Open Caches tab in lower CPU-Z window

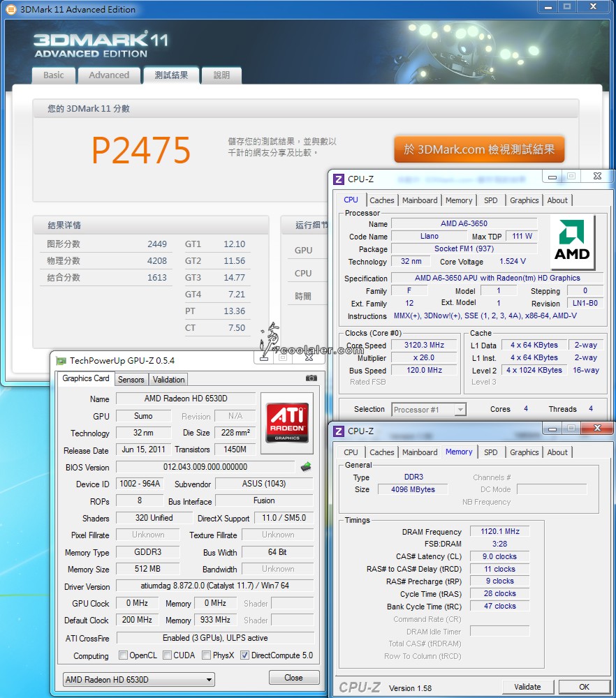tap(382, 452)
